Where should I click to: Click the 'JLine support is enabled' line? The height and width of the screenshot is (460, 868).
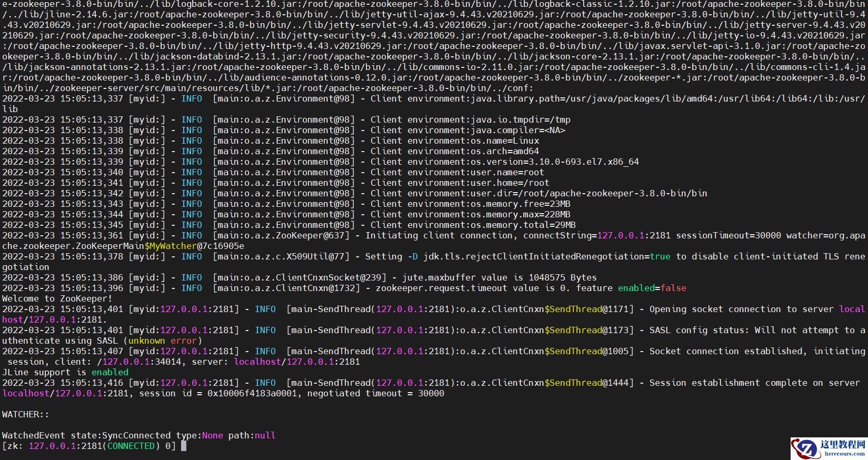pyautogui.click(x=65, y=372)
